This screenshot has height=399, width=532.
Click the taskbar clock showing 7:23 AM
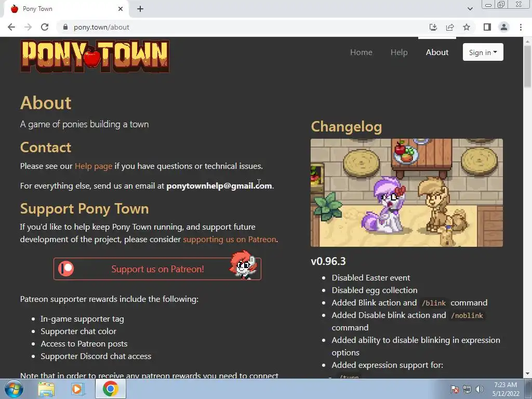pos(506,389)
